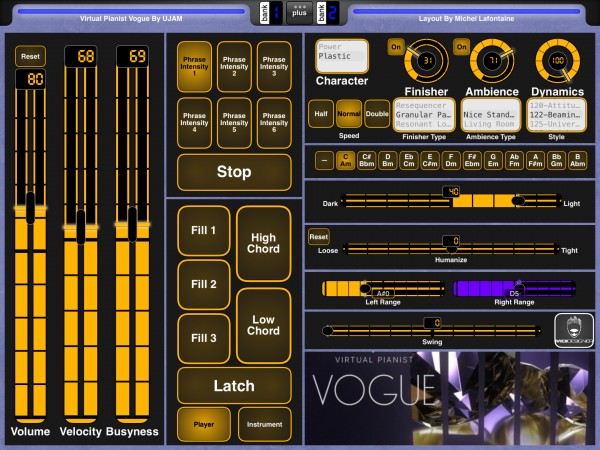
Task: Select key Eb / Cm
Action: (x=409, y=160)
